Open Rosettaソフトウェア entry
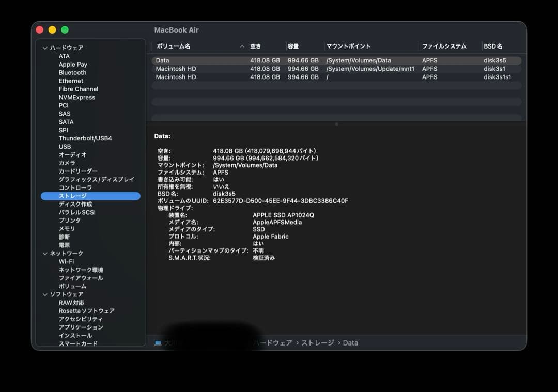This screenshot has width=558, height=392. coord(86,311)
